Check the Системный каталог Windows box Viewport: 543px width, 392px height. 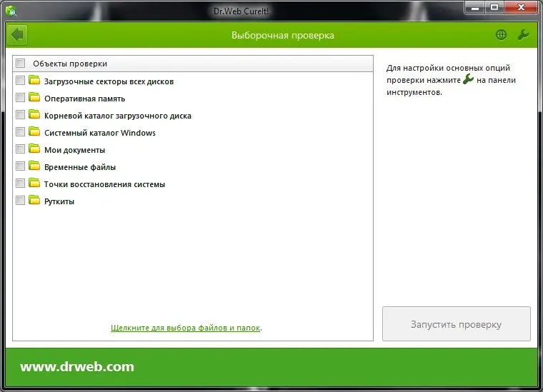pyautogui.click(x=21, y=132)
